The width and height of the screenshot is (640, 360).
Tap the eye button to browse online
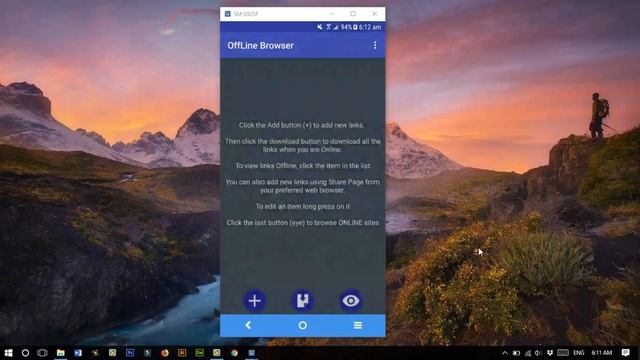tap(351, 301)
